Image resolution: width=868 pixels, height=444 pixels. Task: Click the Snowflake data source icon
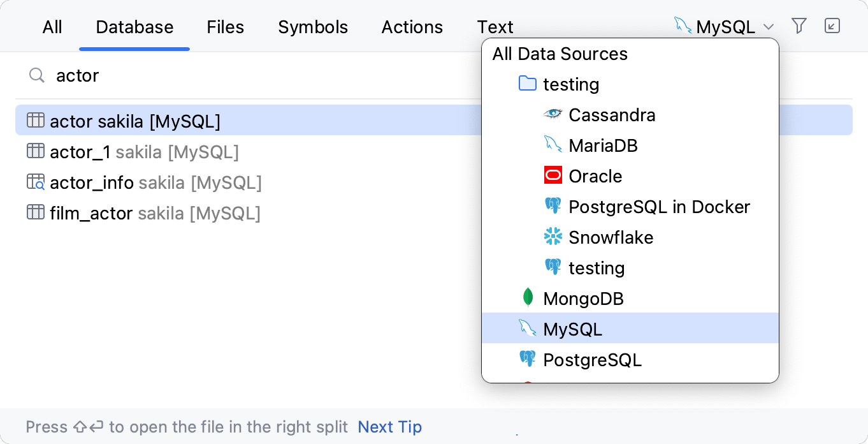[553, 236]
